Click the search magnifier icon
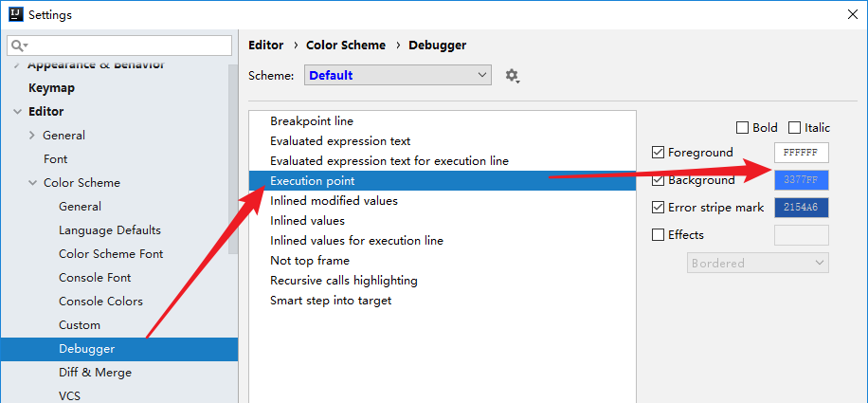This screenshot has width=868, height=403. point(18,46)
